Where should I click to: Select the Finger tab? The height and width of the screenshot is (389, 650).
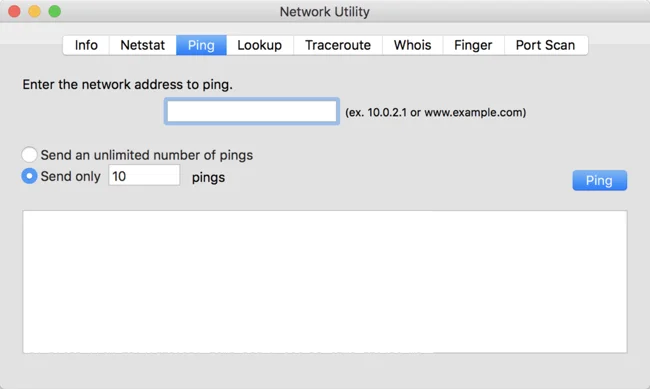473,45
